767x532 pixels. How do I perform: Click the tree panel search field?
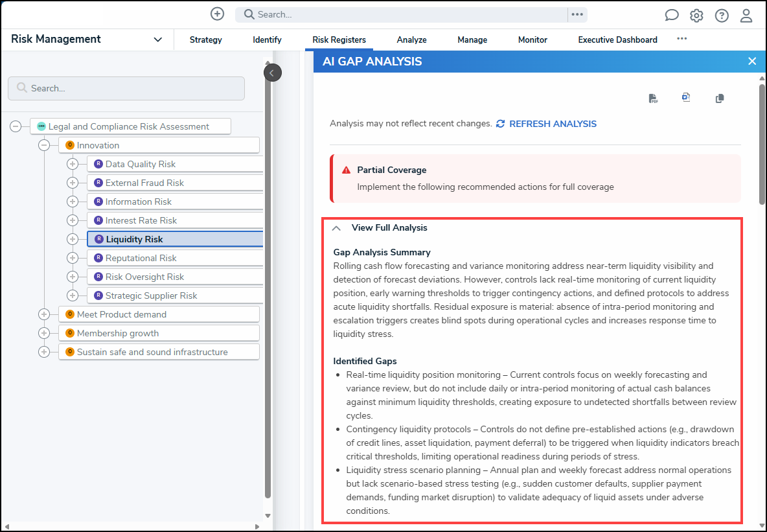(126, 89)
